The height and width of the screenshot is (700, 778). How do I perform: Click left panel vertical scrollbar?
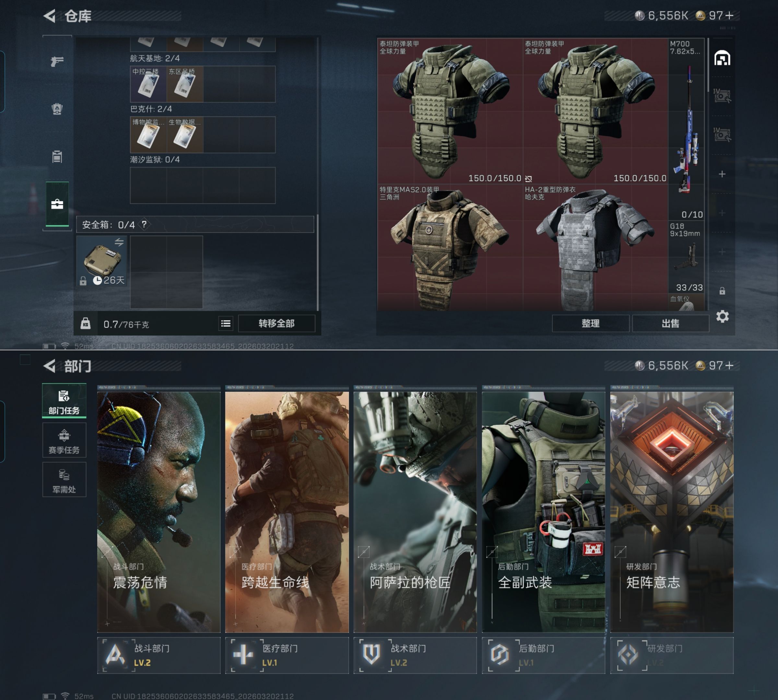pyautogui.click(x=317, y=262)
